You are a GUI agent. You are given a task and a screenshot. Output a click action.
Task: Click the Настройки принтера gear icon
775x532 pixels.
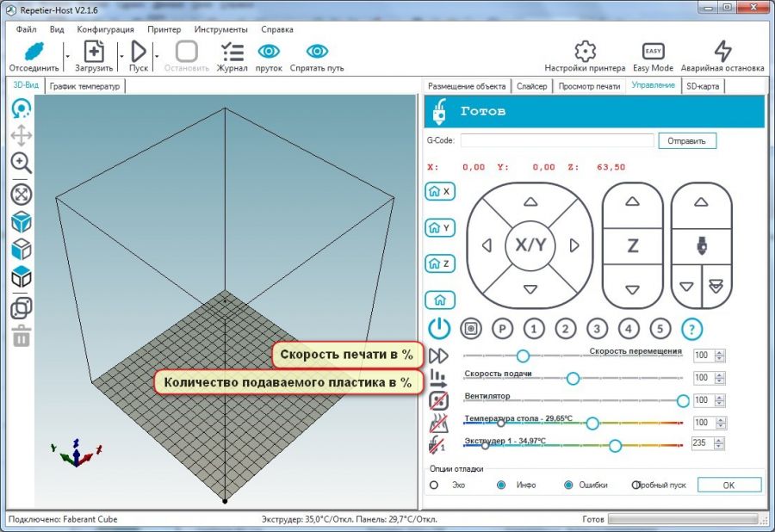coord(585,52)
